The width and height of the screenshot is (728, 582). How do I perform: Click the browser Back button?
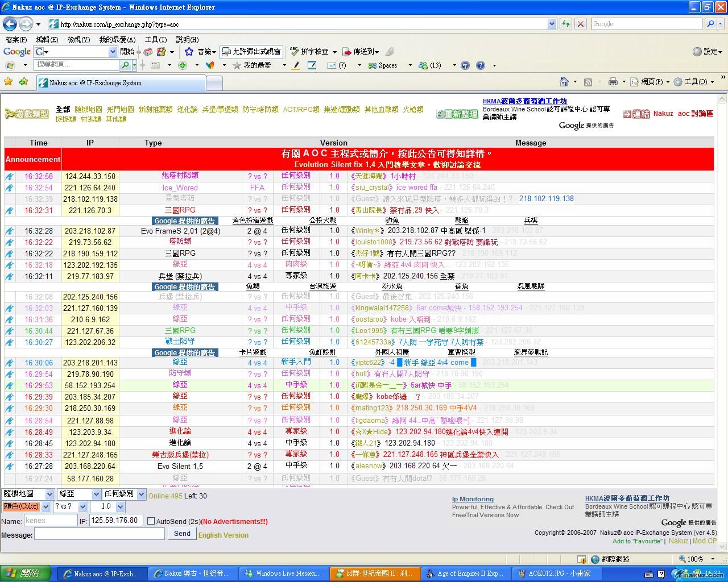click(10, 24)
